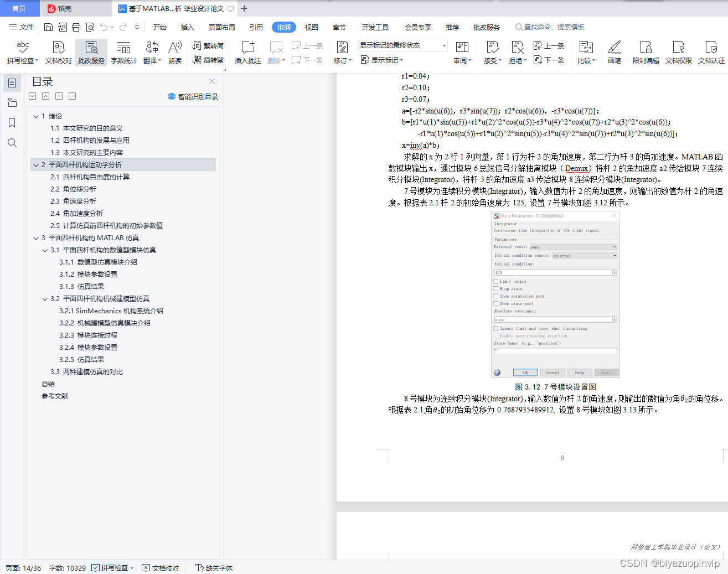Screen dimensions: 728x574
Task: Close the 目录 navigation pane
Action: 212,81
